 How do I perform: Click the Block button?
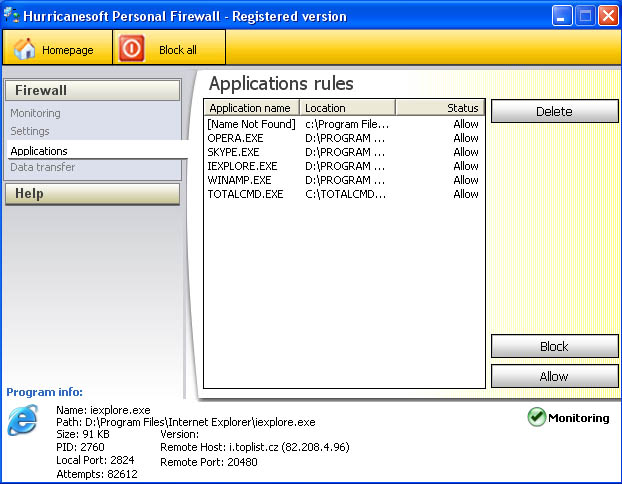click(554, 346)
